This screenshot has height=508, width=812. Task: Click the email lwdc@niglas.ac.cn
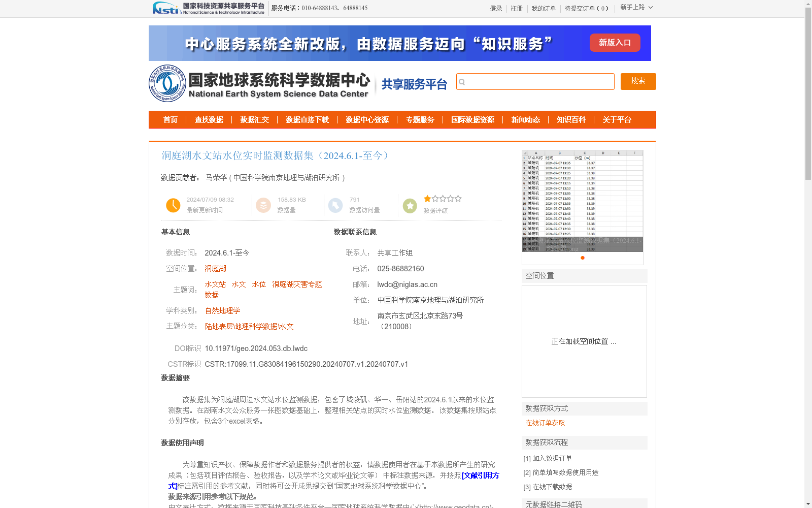pyautogui.click(x=408, y=284)
